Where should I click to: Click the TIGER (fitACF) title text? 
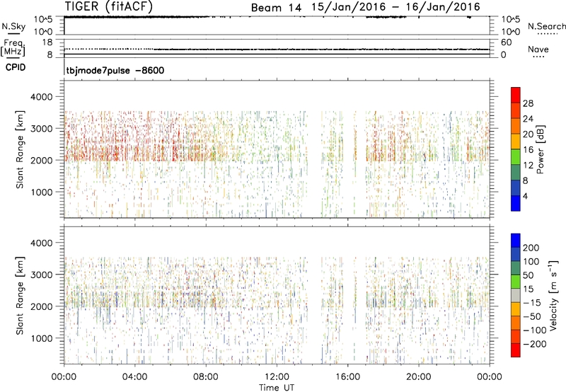(109, 6)
